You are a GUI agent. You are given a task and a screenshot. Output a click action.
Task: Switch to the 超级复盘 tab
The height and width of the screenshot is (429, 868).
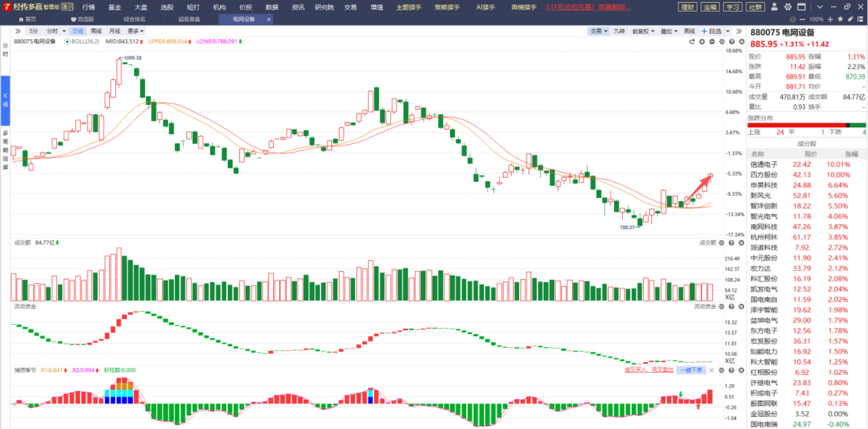[189, 19]
